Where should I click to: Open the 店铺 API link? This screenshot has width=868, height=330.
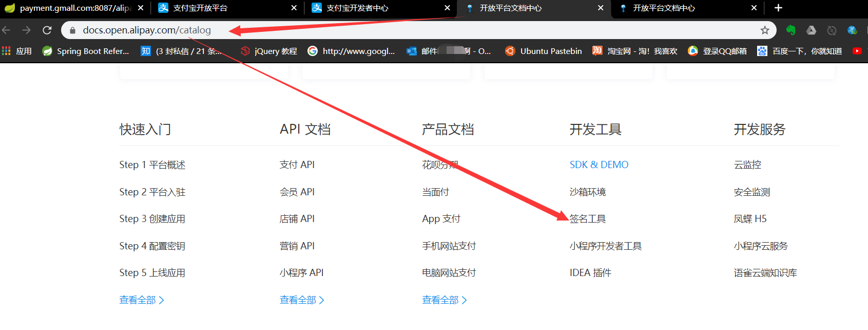[x=297, y=219]
